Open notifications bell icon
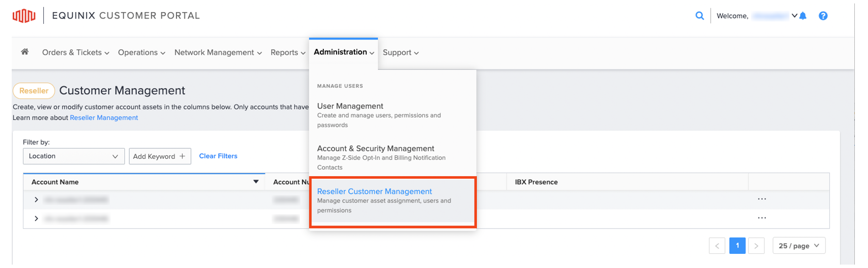 [x=803, y=16]
